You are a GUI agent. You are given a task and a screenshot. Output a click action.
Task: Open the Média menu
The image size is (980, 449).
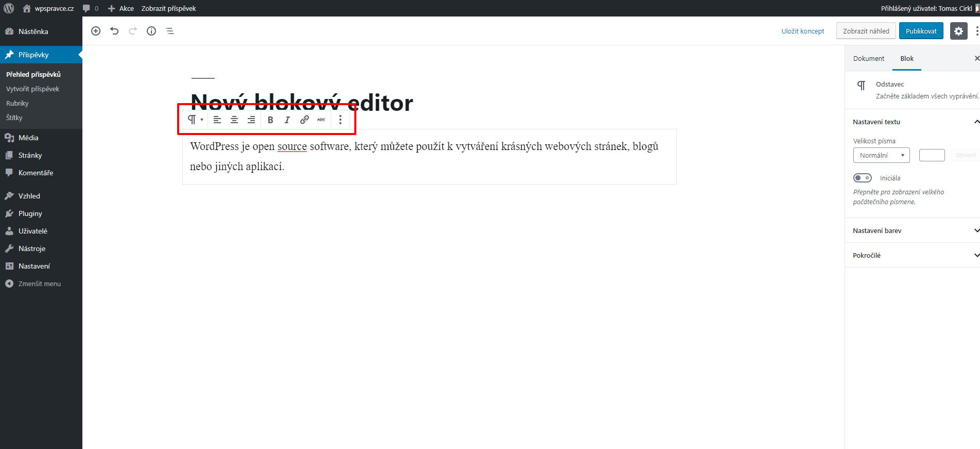41,138
